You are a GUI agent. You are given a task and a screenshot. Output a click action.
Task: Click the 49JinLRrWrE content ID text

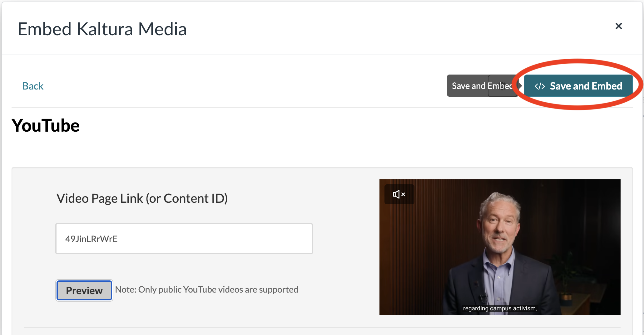tap(91, 239)
